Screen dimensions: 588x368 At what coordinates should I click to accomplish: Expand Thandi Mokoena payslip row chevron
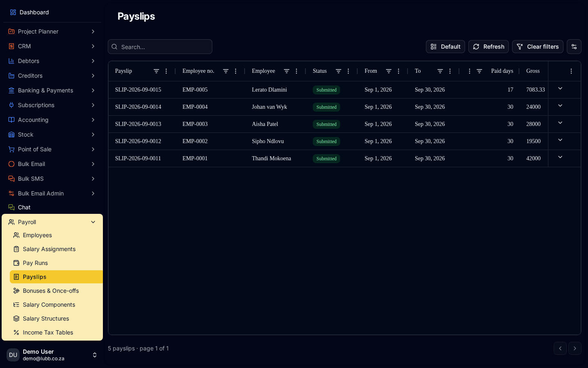click(560, 157)
